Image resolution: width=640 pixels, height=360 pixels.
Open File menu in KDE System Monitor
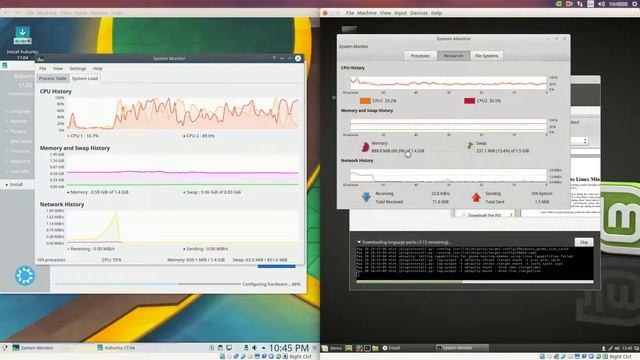click(x=42, y=69)
